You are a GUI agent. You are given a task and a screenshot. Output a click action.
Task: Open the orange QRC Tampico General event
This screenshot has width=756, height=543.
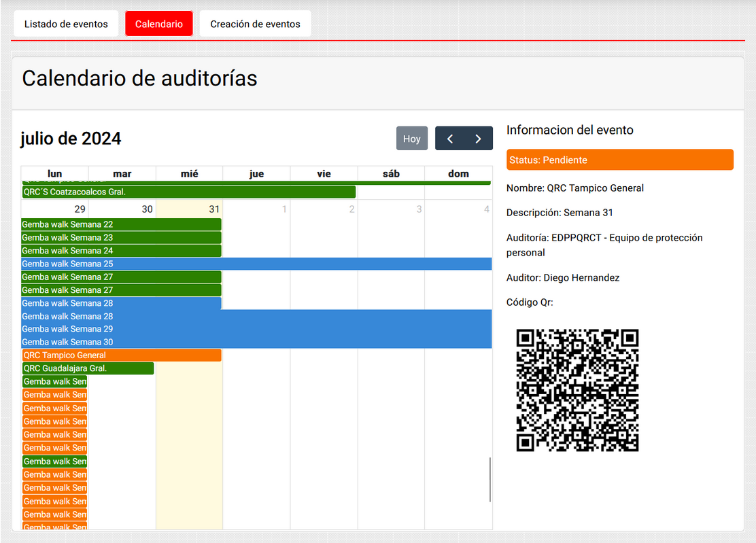122,355
